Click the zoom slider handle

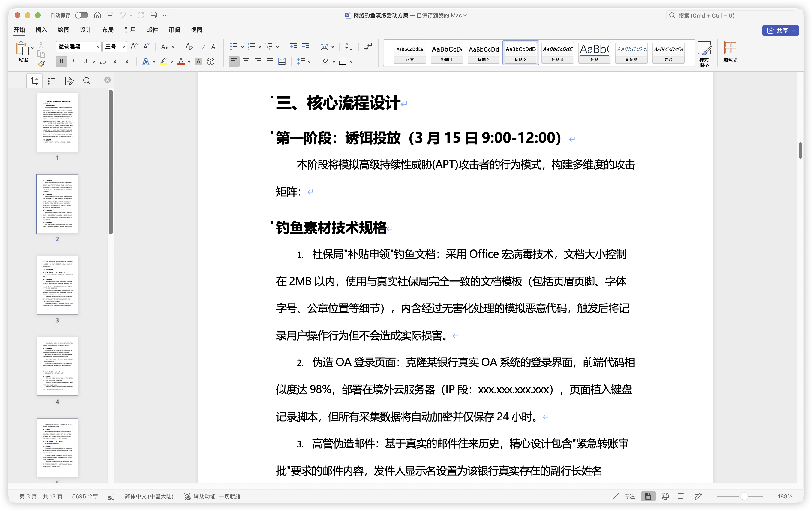click(743, 496)
